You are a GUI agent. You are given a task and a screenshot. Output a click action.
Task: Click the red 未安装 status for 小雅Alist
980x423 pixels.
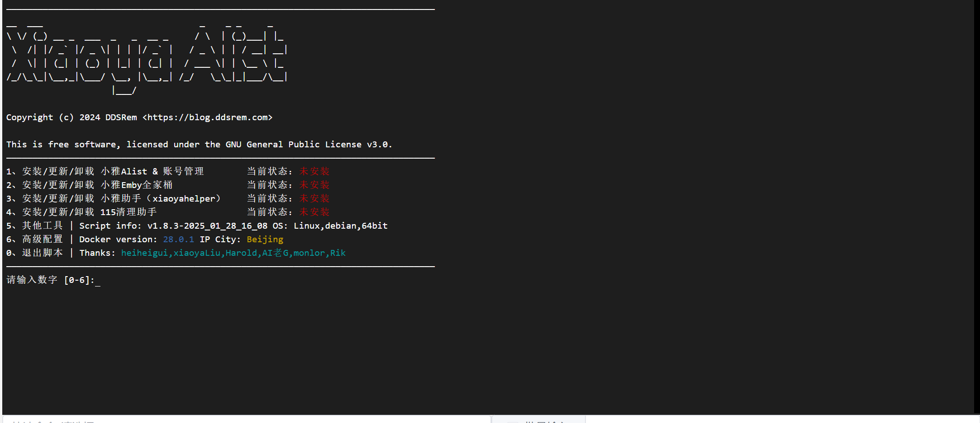(314, 172)
